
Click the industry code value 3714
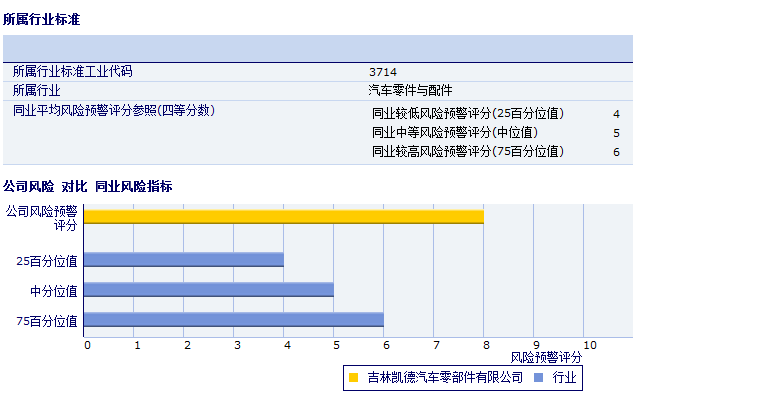383,72
